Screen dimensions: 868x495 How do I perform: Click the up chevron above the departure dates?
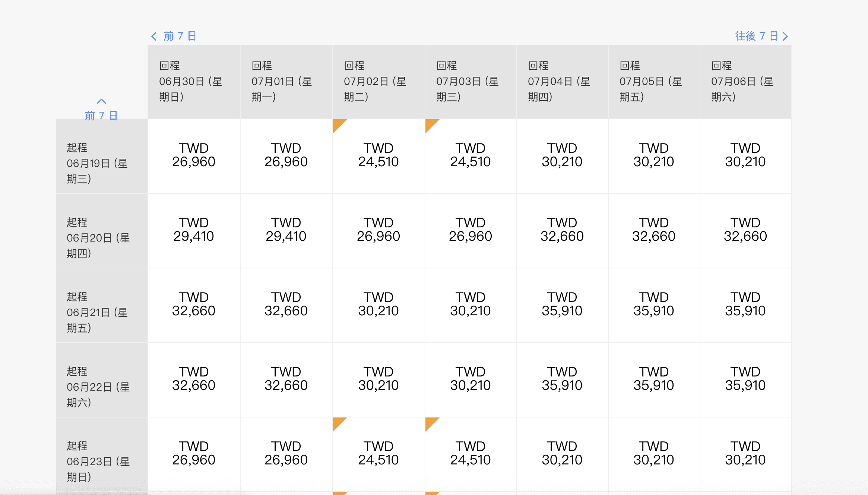(101, 101)
